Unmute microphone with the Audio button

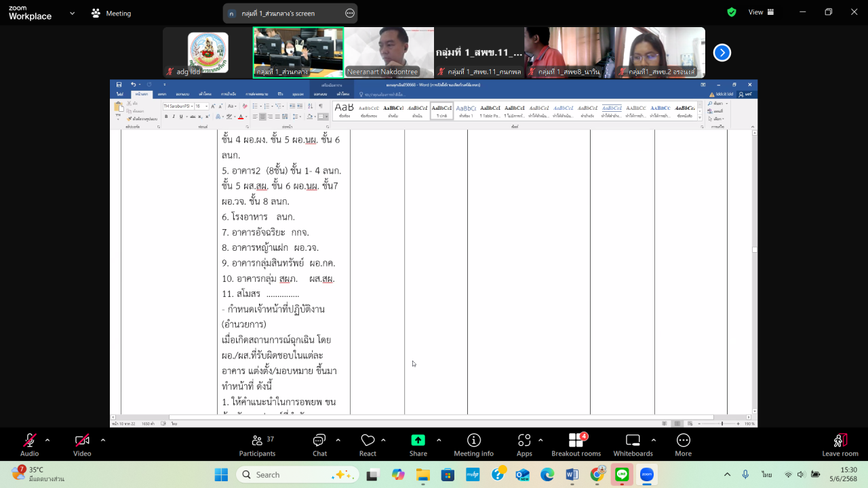(x=29, y=444)
